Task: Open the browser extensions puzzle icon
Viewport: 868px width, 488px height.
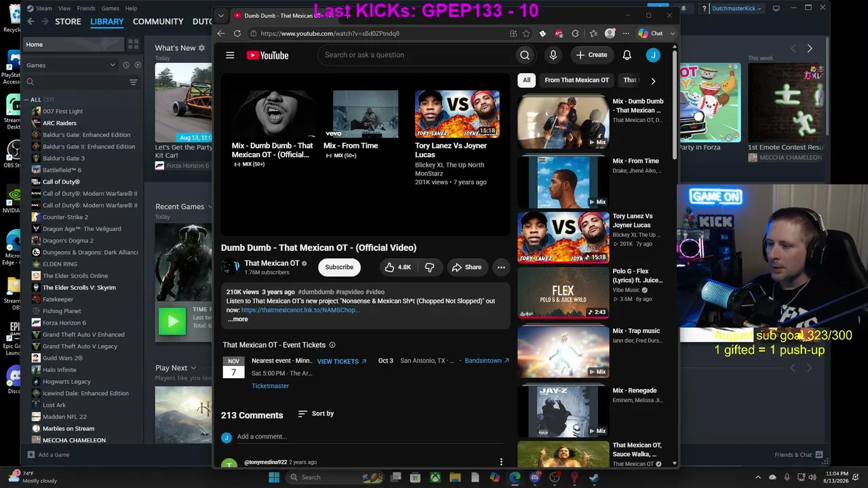Action: [x=576, y=33]
